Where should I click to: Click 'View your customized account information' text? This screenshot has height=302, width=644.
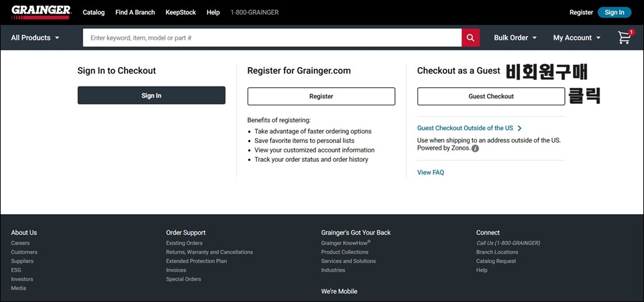click(315, 150)
